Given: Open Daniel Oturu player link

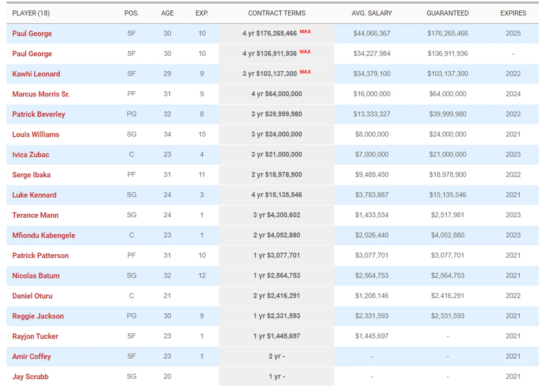Looking at the screenshot, I should pyautogui.click(x=32, y=296).
